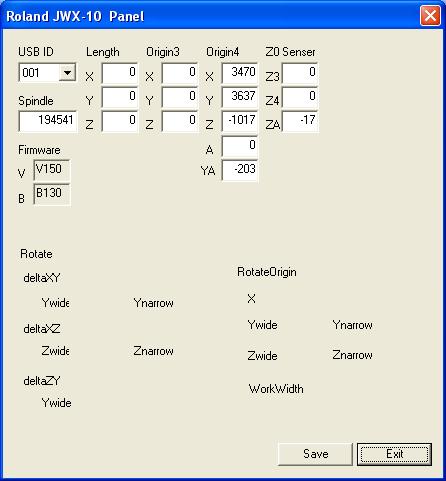Click the Origin3 Z input field

coord(180,121)
